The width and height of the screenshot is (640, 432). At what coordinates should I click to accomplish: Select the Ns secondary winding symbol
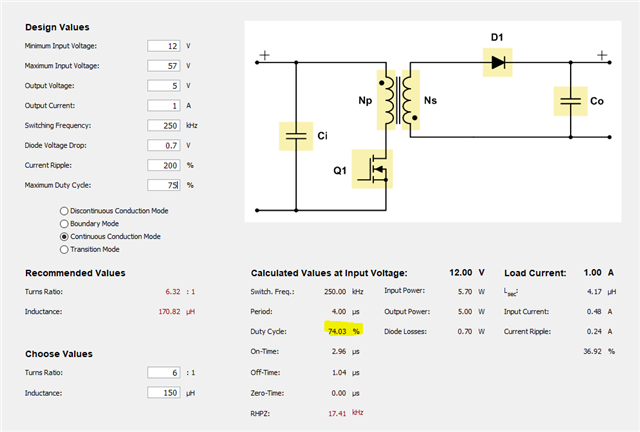point(411,100)
